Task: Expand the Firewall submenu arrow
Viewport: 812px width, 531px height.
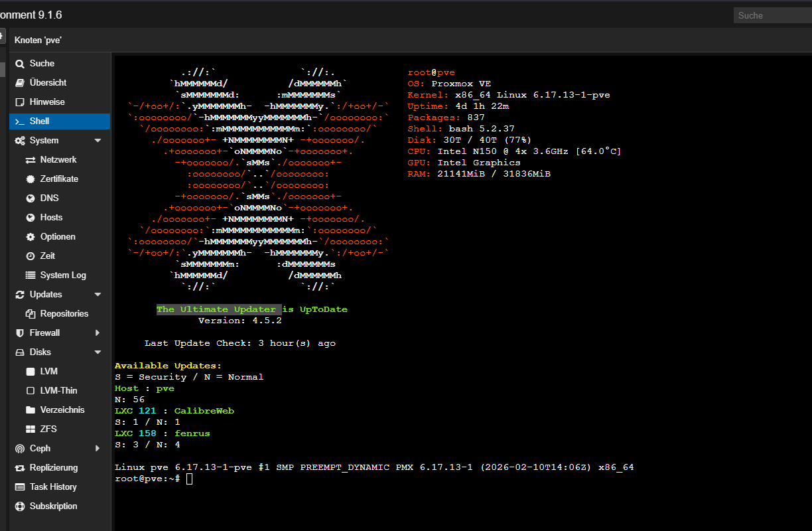Action: point(98,333)
